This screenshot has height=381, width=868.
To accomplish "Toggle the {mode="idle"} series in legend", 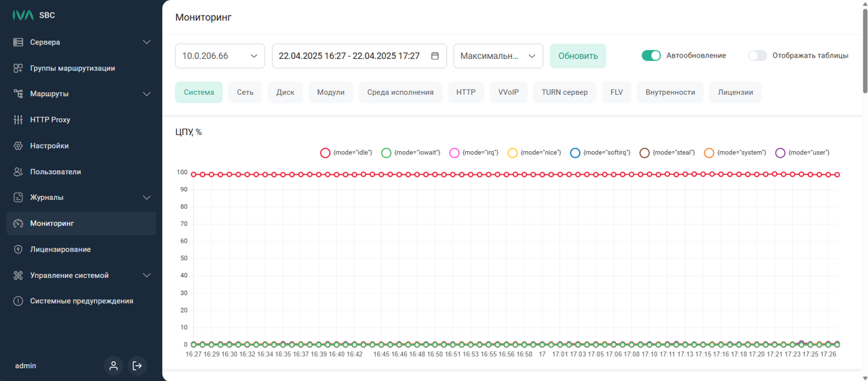I will 325,153.
